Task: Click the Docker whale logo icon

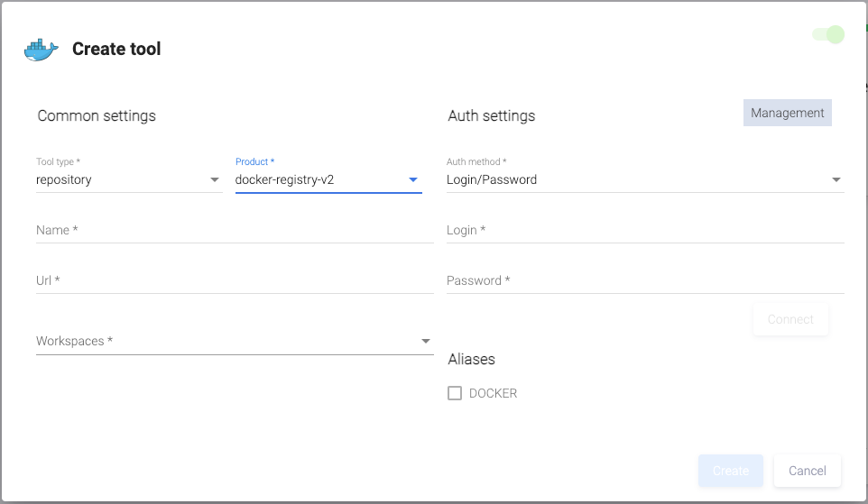Action: point(41,50)
